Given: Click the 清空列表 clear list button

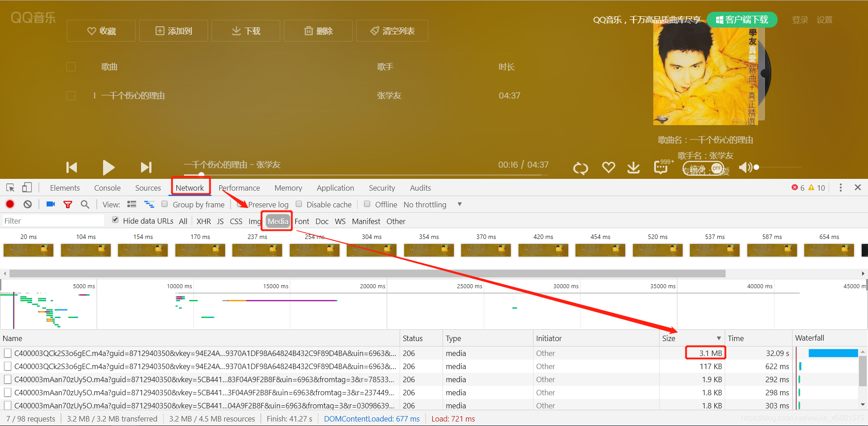Looking at the screenshot, I should coord(392,31).
